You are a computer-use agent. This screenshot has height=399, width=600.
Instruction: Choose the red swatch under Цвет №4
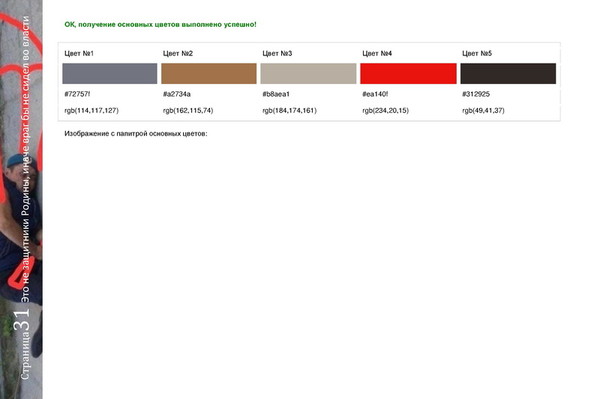coord(408,73)
